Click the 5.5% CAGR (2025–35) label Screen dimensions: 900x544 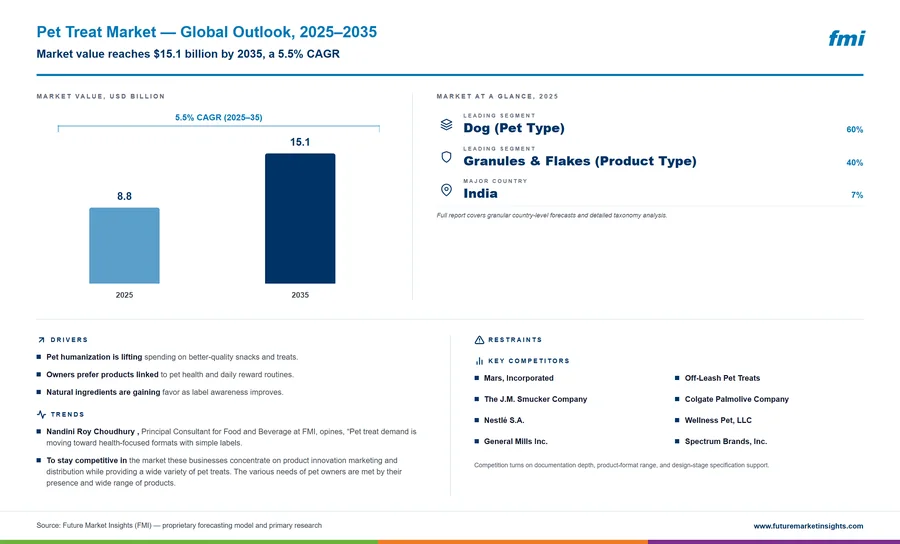pos(219,118)
